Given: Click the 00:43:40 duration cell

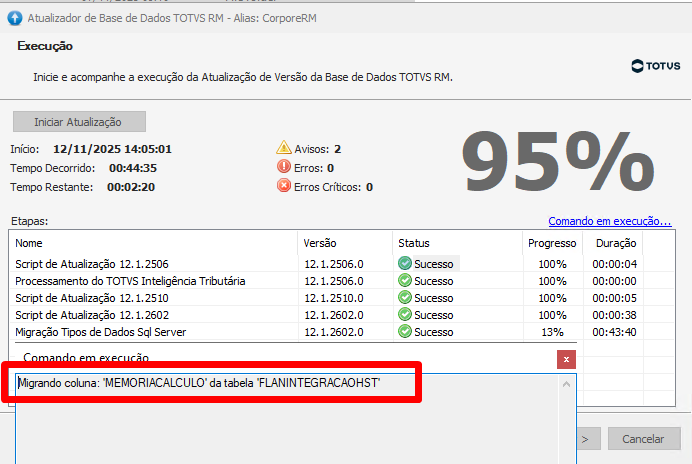Looking at the screenshot, I should [614, 332].
